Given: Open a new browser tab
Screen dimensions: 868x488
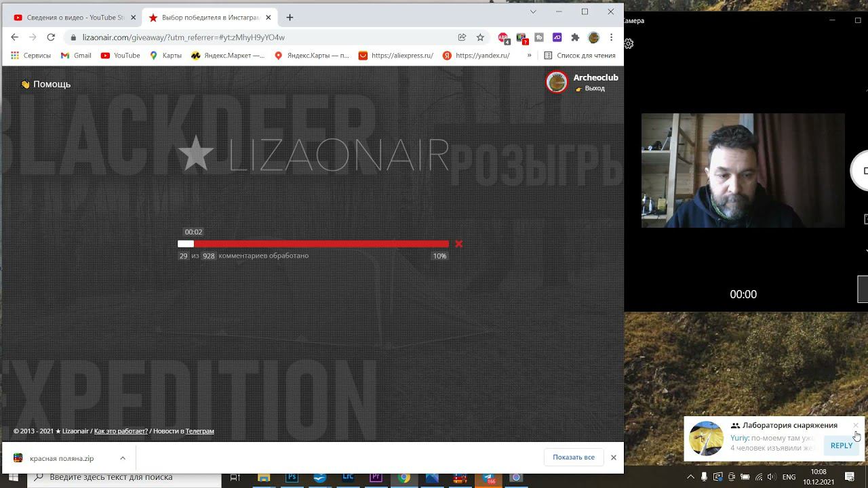Looking at the screenshot, I should pyautogui.click(x=290, y=18).
